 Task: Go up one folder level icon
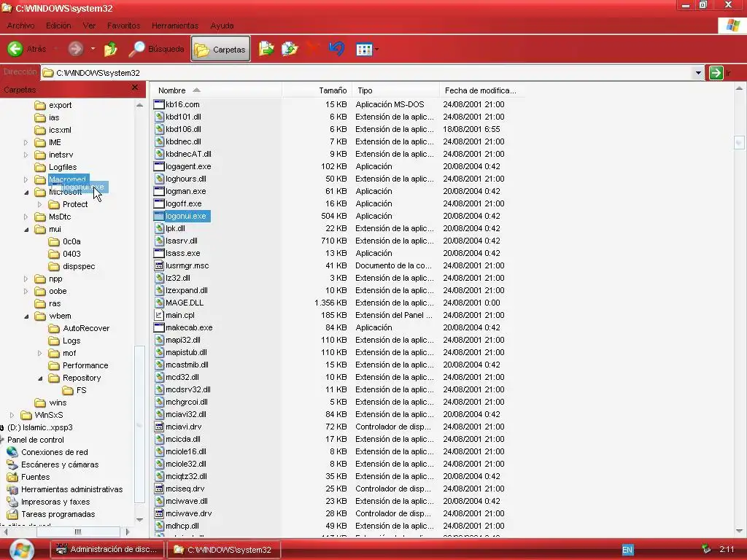[x=111, y=49]
